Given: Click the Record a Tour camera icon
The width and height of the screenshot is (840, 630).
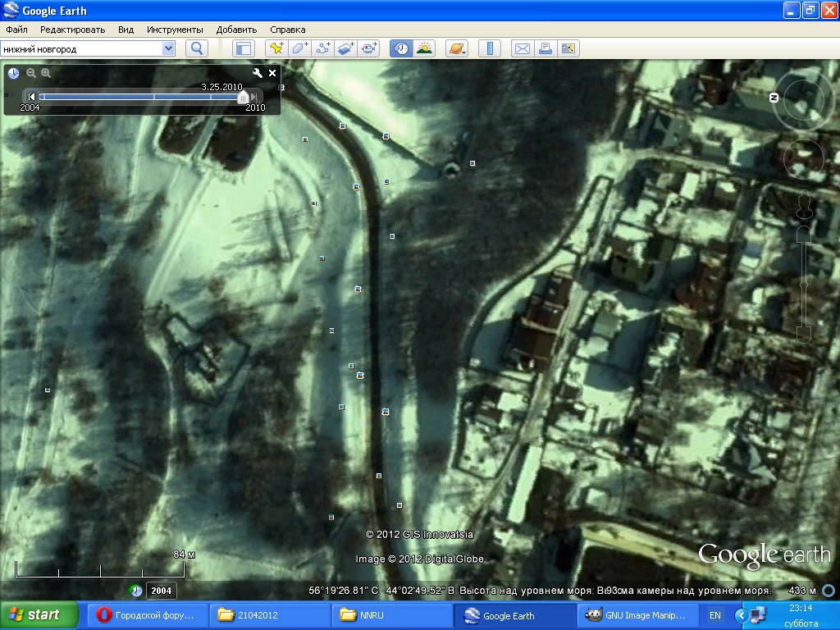Looking at the screenshot, I should click(x=369, y=48).
